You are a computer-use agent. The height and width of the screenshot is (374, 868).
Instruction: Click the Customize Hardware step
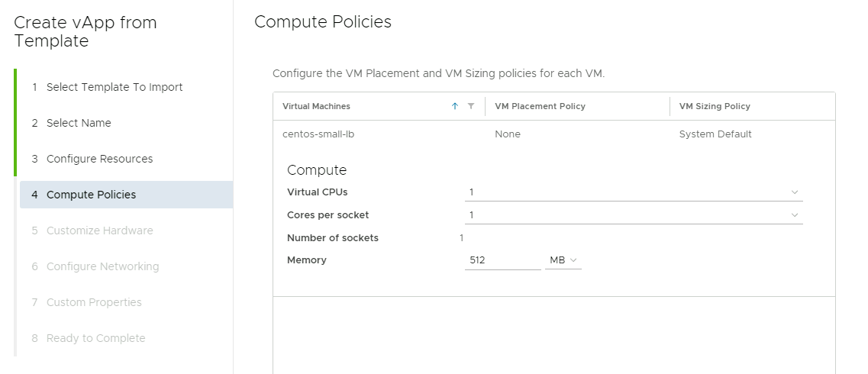(x=99, y=231)
